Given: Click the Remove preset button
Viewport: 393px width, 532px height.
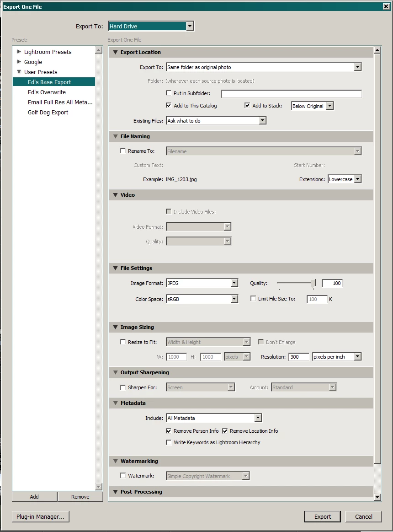Looking at the screenshot, I should [80, 497].
